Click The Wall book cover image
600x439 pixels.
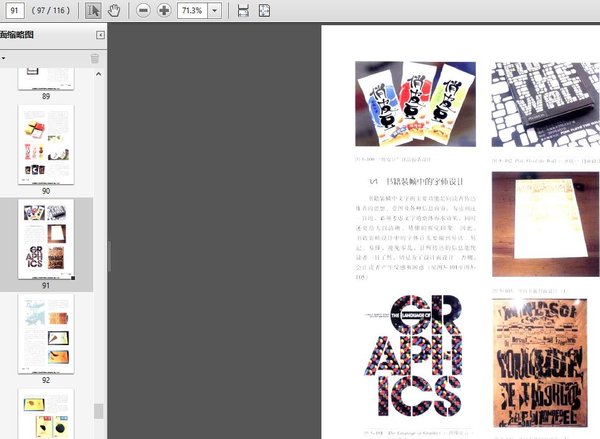pos(546,104)
